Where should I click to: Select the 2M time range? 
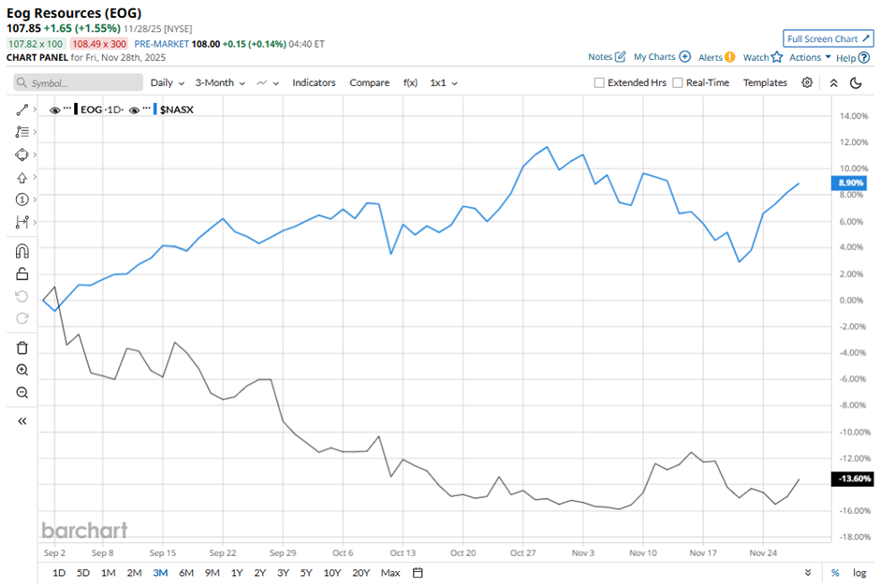(x=134, y=573)
